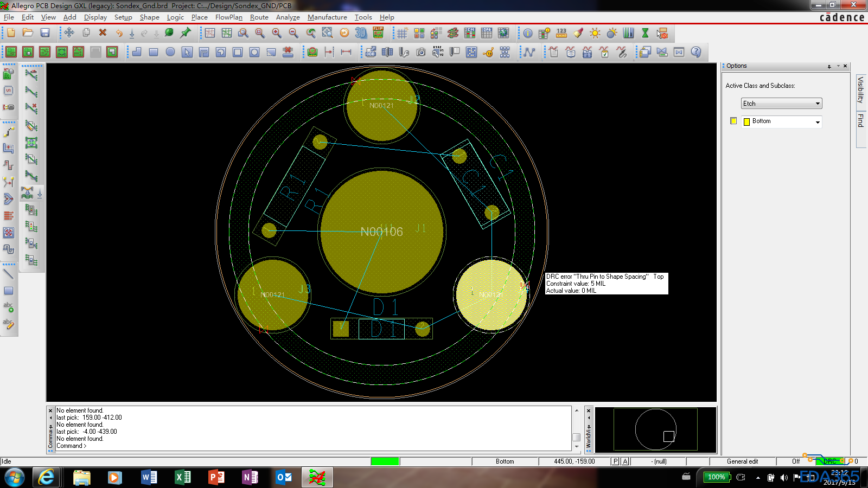The width and height of the screenshot is (868, 488).
Task: Choose the Show Measure ruler icon
Action: [x=561, y=34]
